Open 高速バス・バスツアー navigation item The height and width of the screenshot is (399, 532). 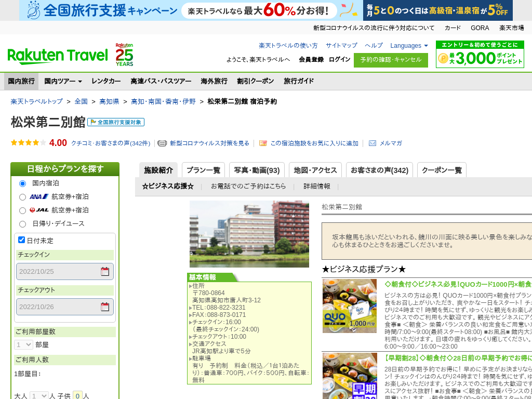tap(161, 81)
